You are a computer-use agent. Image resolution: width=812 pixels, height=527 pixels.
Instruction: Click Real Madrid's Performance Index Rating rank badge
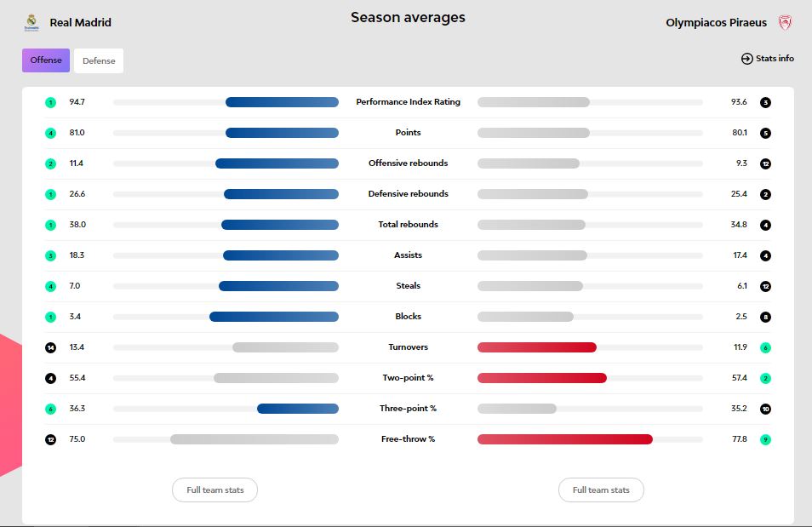click(x=51, y=102)
